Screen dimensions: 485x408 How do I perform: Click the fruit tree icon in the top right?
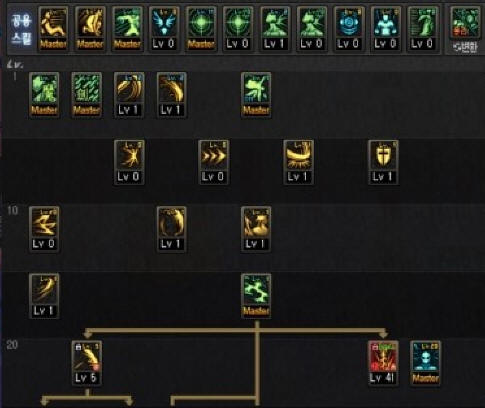click(x=465, y=29)
